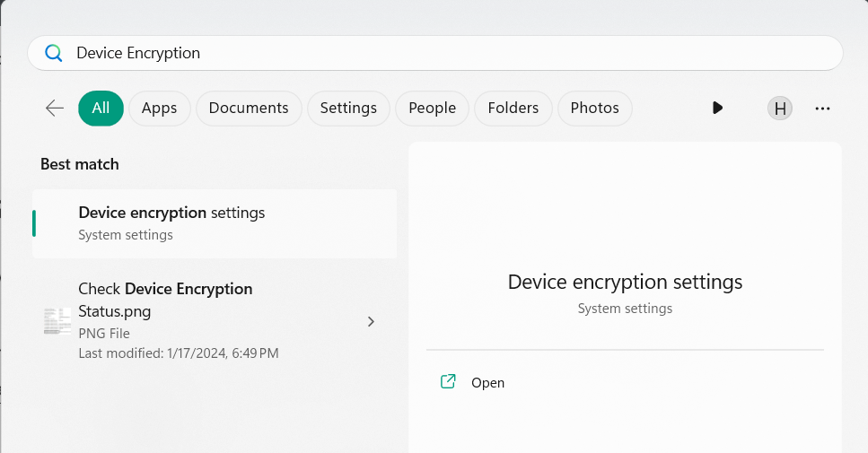Expand the PNG result using its chevron

(371, 321)
